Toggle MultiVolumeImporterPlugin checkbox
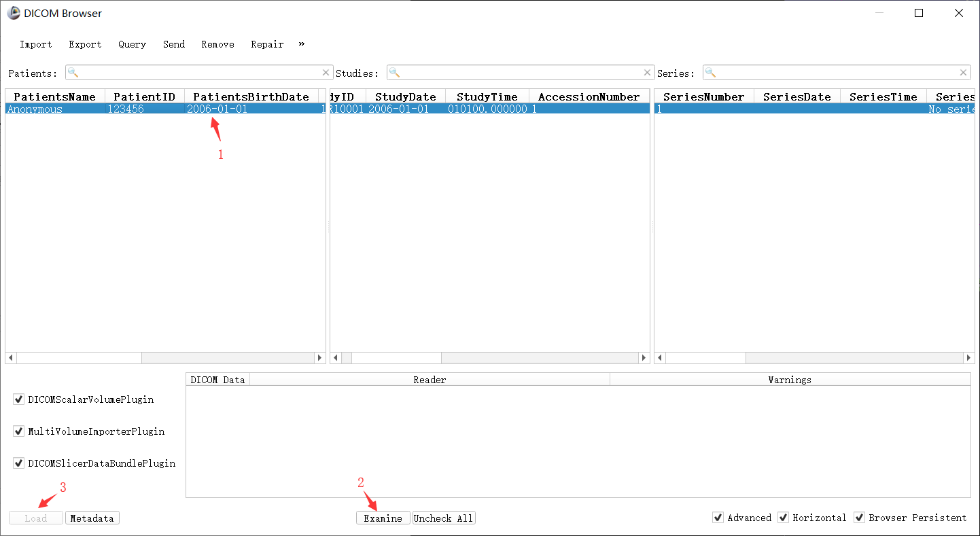This screenshot has width=980, height=536. point(19,431)
